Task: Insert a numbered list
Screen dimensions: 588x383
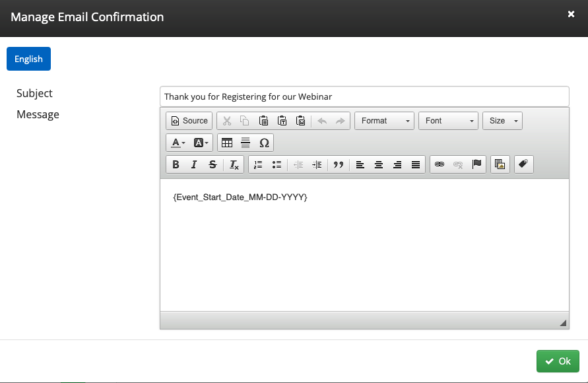Action: 258,165
